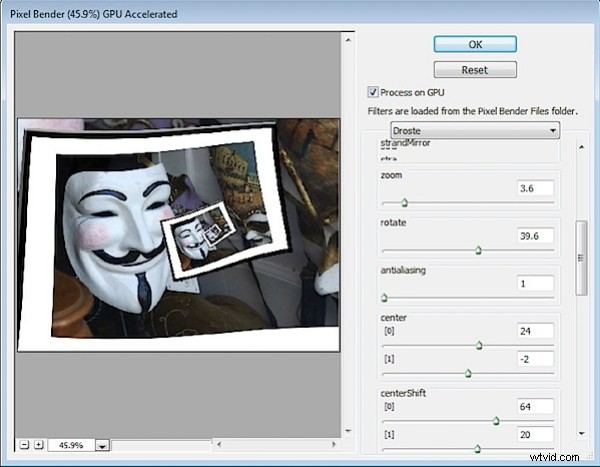Open the zoom percentage dropdown arrow
The width and height of the screenshot is (600, 467).
[x=102, y=446]
